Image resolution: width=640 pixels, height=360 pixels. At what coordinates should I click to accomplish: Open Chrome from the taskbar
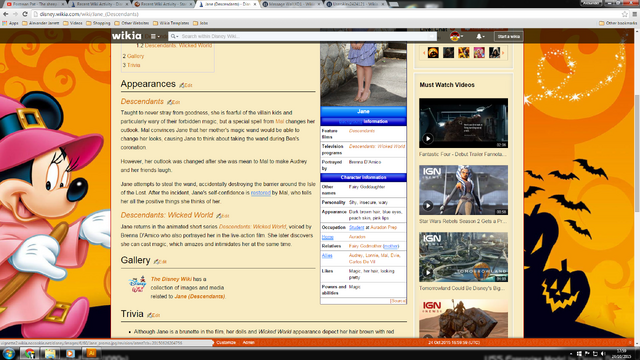pos(29,353)
